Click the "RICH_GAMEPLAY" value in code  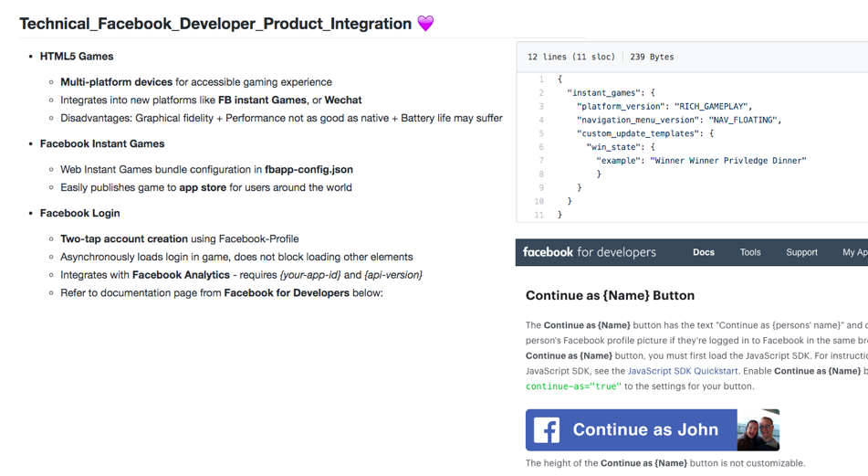click(x=711, y=106)
